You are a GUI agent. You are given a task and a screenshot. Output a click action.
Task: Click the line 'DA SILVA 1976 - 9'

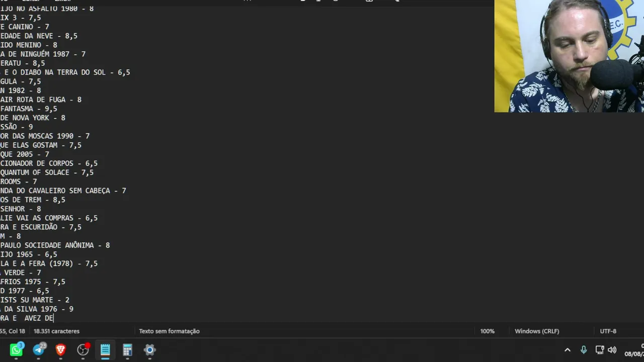[39, 309]
